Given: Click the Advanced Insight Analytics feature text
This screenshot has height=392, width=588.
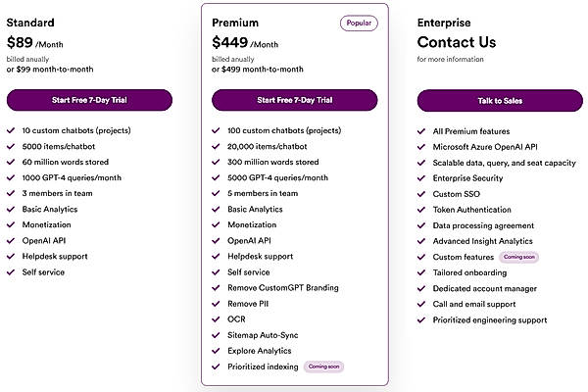Looking at the screenshot, I should pyautogui.click(x=483, y=240).
